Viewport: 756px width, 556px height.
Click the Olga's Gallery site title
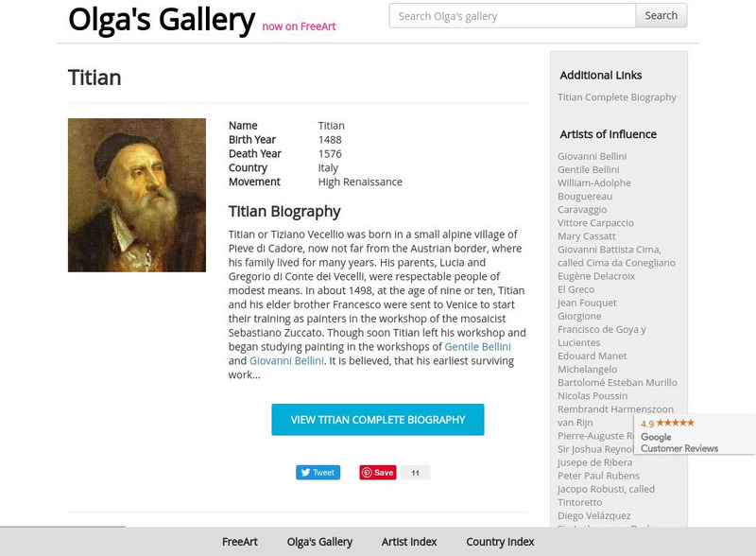pos(162,19)
